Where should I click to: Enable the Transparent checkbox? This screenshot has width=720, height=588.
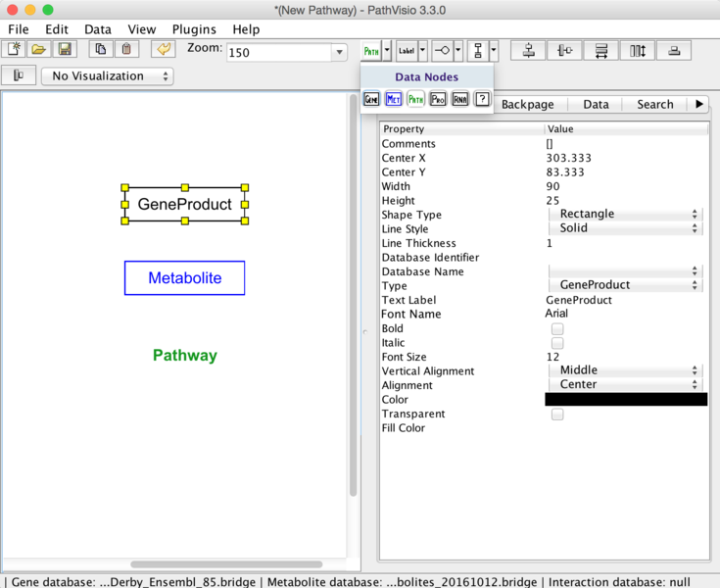tap(557, 415)
